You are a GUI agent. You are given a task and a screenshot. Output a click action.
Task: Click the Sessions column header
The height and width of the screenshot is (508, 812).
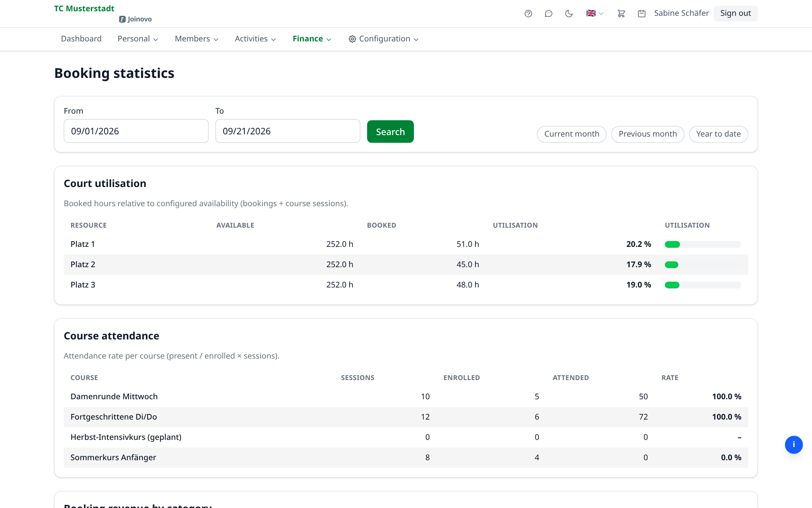coord(358,378)
